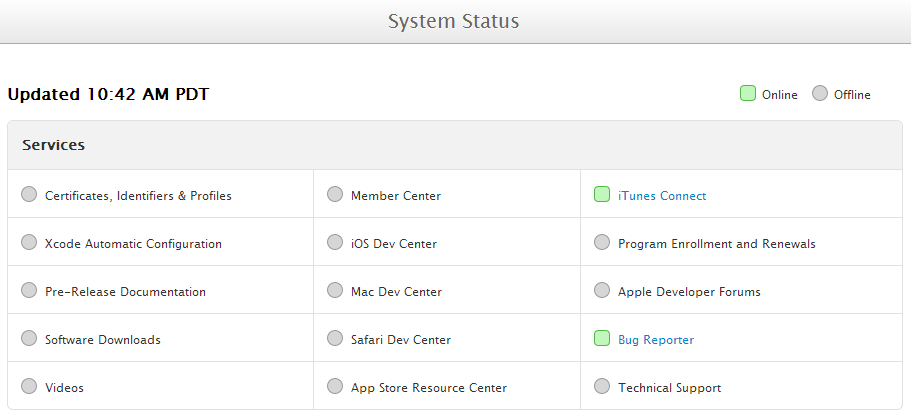Screen dimensions: 911x419
Task: Click the Online legend green square
Action: [747, 94]
